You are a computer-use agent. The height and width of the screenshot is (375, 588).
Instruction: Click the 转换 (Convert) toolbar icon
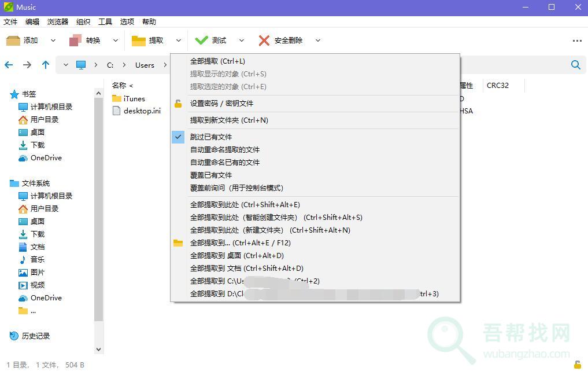(x=76, y=41)
